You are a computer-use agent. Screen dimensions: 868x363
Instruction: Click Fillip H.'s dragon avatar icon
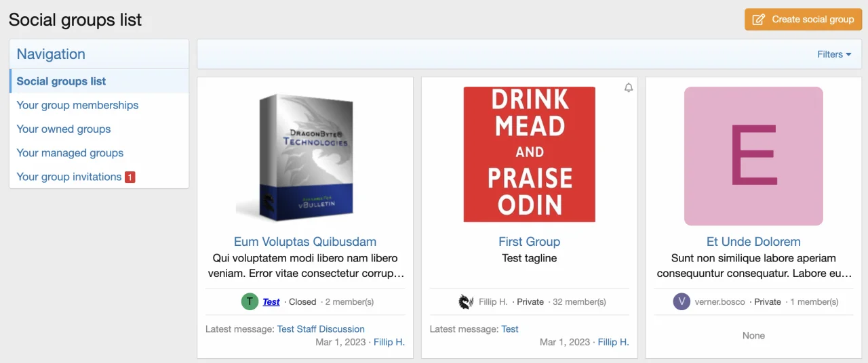coord(466,302)
